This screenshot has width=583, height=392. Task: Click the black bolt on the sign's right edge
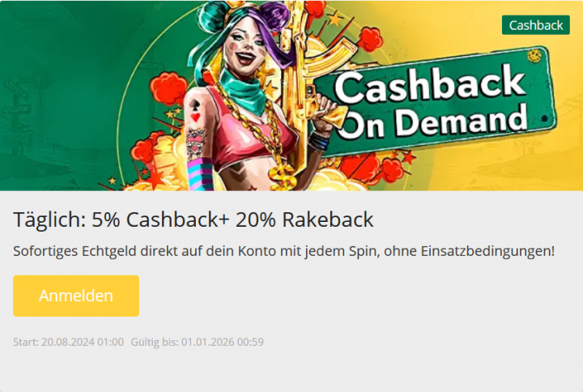(x=544, y=119)
